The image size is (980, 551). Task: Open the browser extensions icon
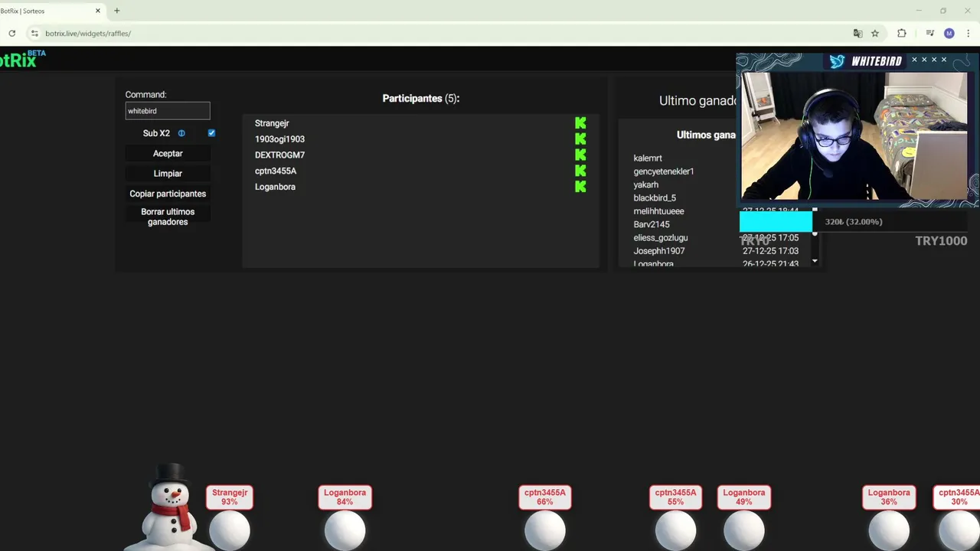click(902, 34)
